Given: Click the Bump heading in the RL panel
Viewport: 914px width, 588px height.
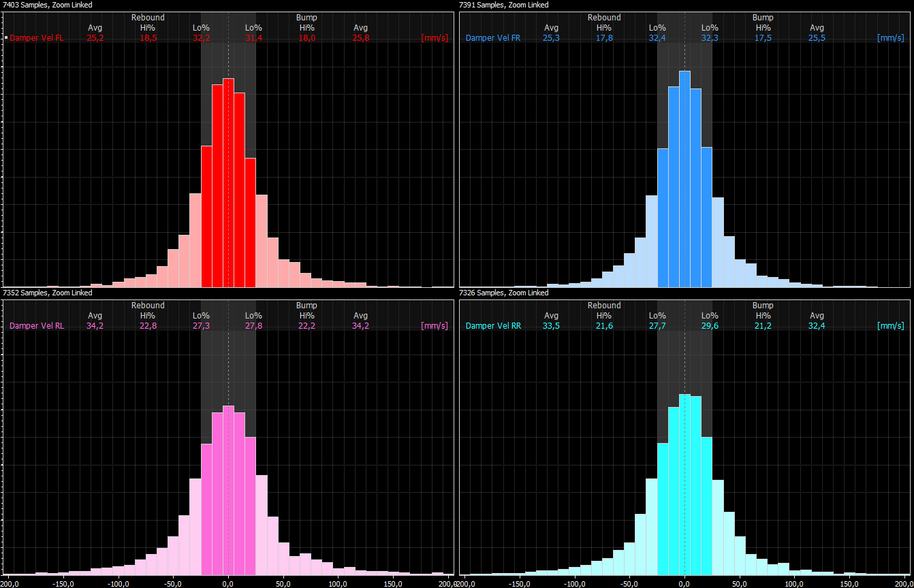Looking at the screenshot, I should (306, 306).
